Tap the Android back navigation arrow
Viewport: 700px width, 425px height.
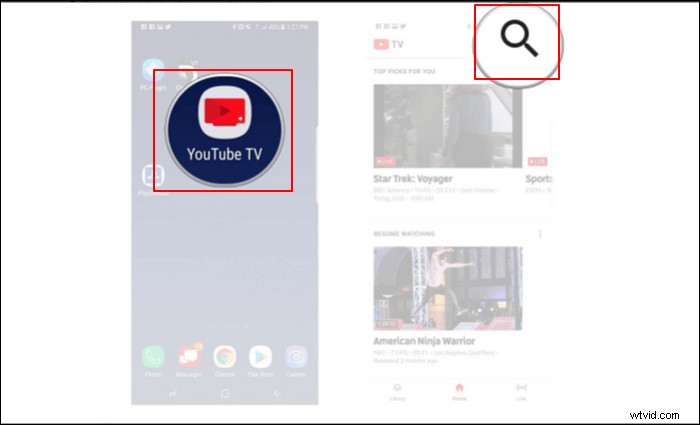[x=277, y=393]
